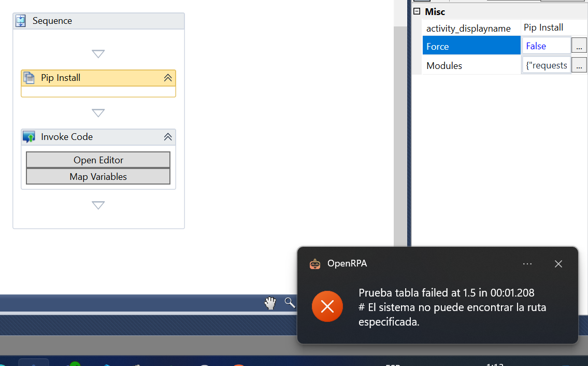Edit the activity_displayname value
Image resolution: width=588 pixels, height=366 pixels.
tap(552, 27)
